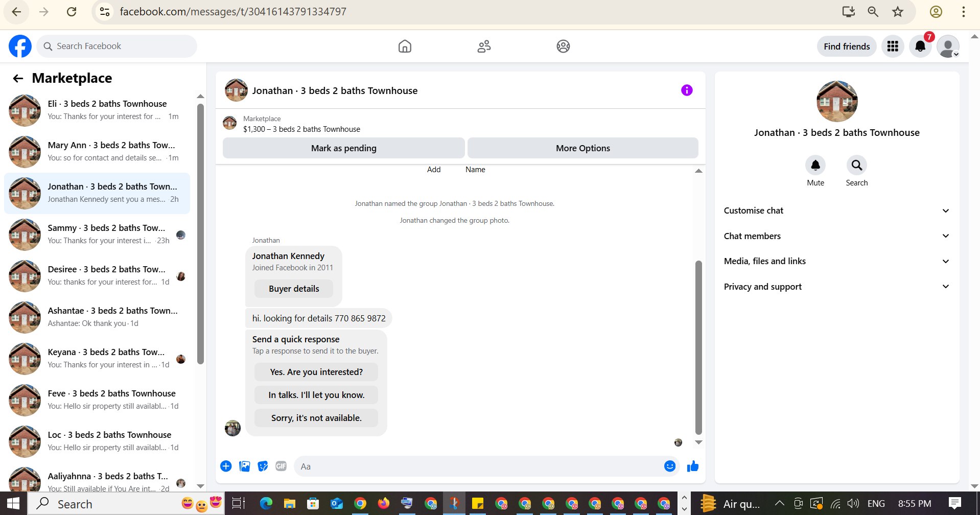Open Loc's conversation

pyautogui.click(x=97, y=441)
